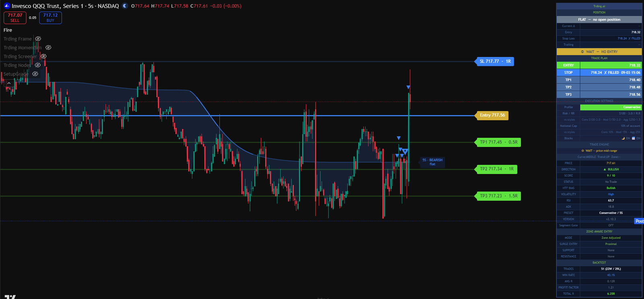Click the PROFIT FACTOR 1.21 value
Image resolution: width=644 pixels, height=299 pixels.
(x=611, y=288)
